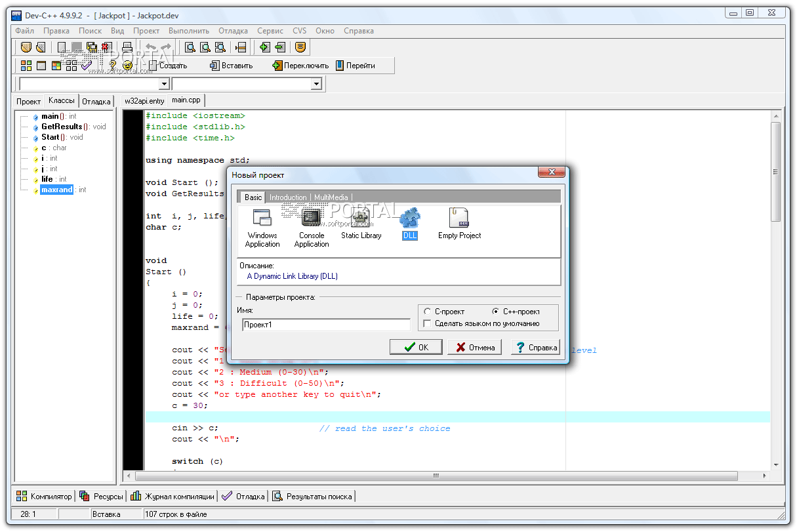The width and height of the screenshot is (797, 532).
Task: Open the Выполнить menu
Action: pyautogui.click(x=189, y=31)
